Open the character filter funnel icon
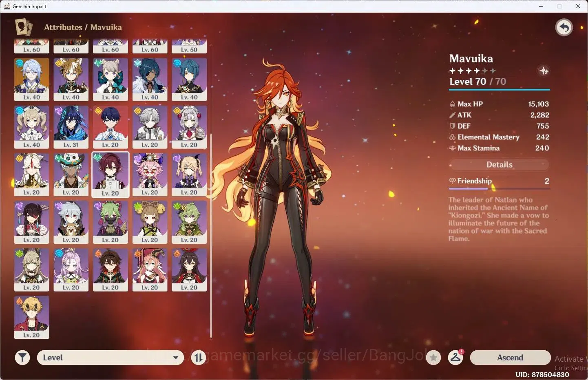Image resolution: width=588 pixels, height=380 pixels. (x=22, y=358)
